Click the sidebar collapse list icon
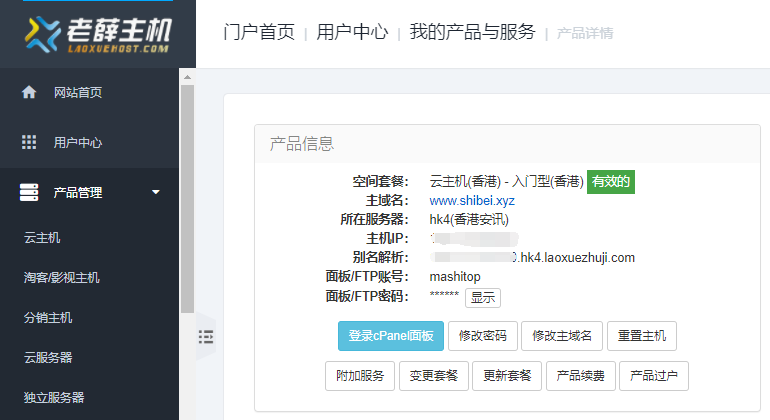This screenshot has height=420, width=770. [206, 337]
